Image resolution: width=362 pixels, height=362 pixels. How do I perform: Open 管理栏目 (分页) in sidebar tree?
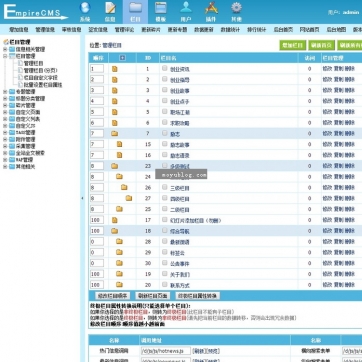[40, 70]
